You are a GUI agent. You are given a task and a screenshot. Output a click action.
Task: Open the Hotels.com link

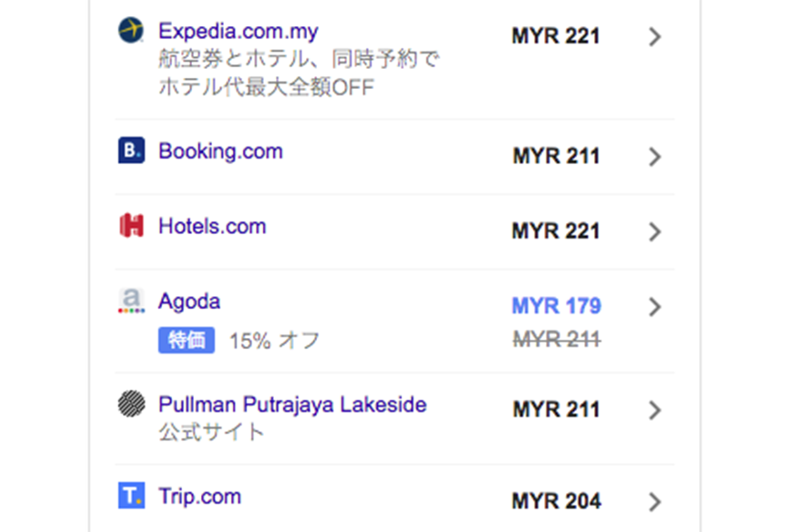(212, 226)
